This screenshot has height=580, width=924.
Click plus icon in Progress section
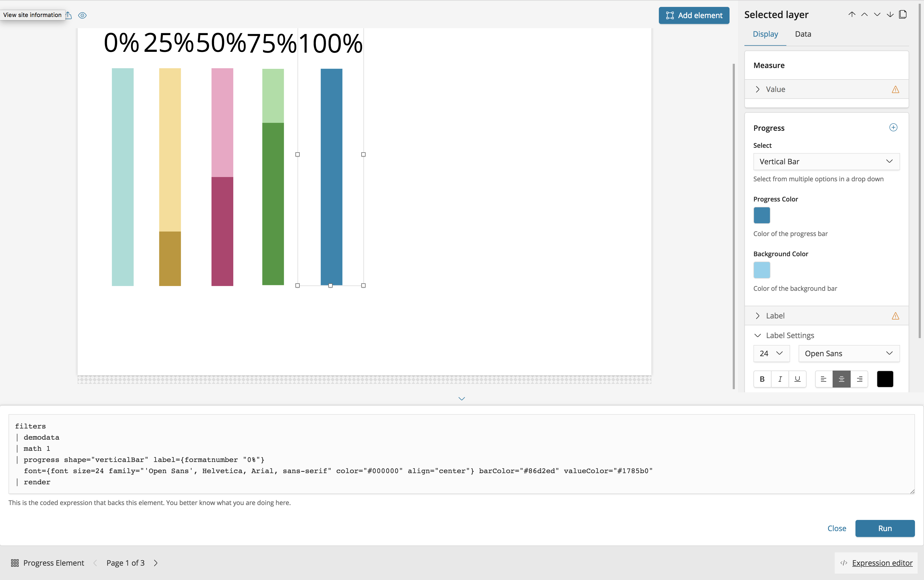[x=893, y=127]
